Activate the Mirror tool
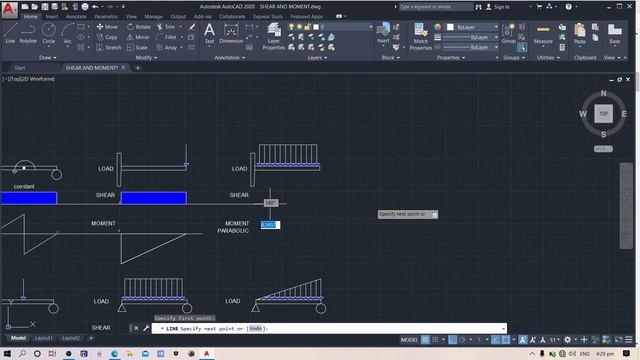Viewport: 640px width, 360px height. click(x=138, y=37)
